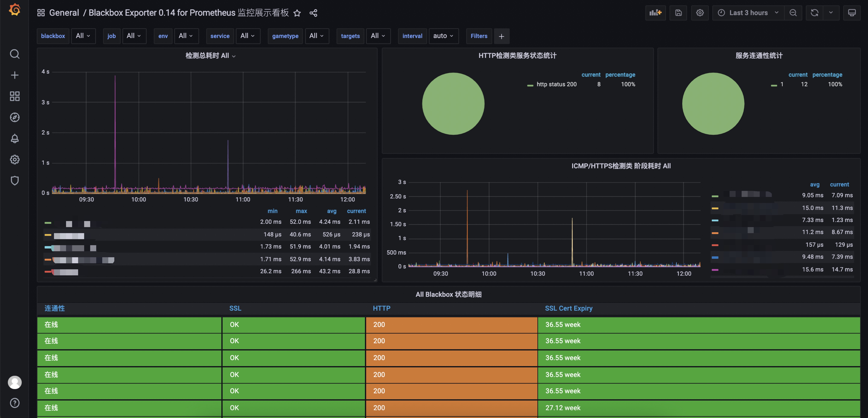Image resolution: width=868 pixels, height=418 pixels.
Task: Click the Add panel icon
Action: click(x=655, y=13)
